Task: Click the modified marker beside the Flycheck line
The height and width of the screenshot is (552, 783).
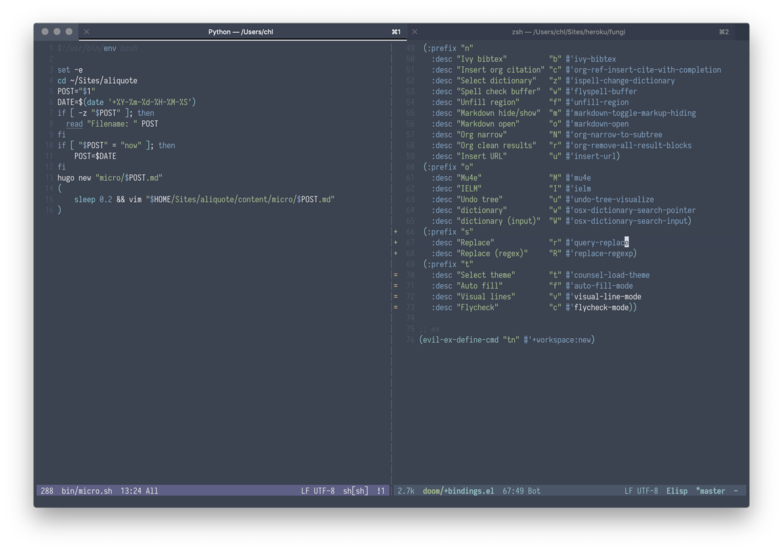Action: tap(396, 307)
